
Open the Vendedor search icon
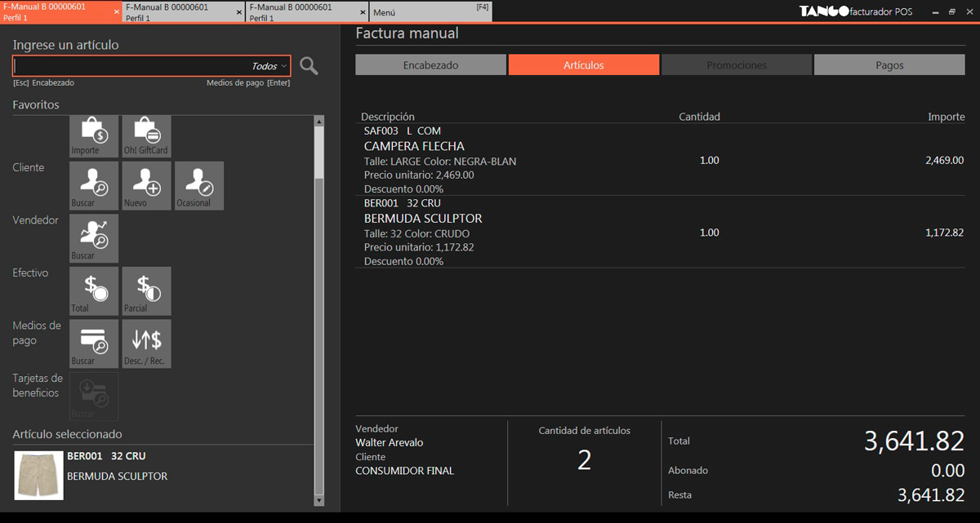(x=94, y=237)
